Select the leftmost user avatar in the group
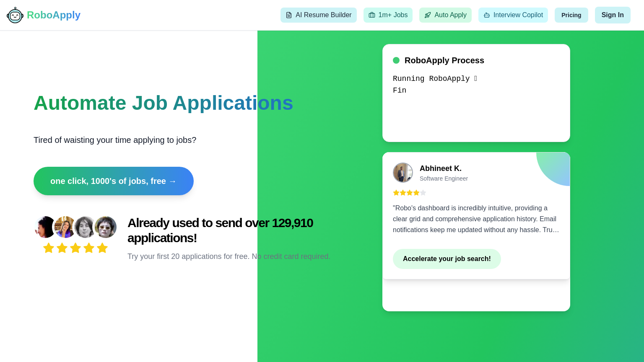This screenshot has width=644, height=362. pos(45,227)
